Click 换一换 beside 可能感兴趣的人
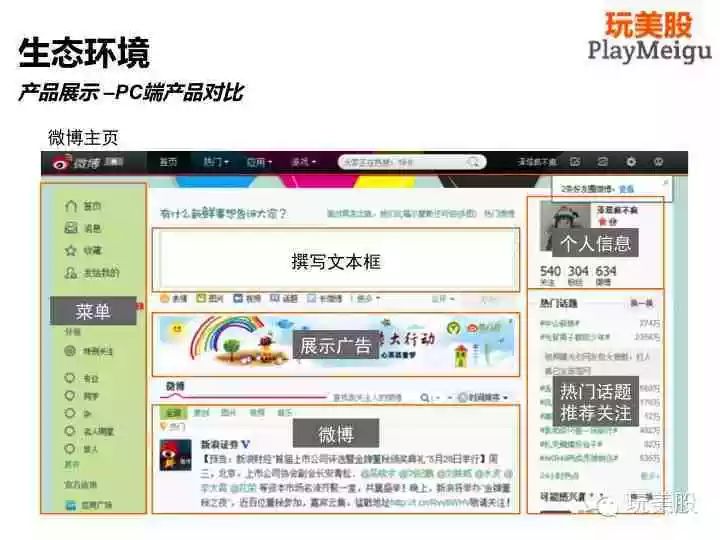720x540 pixels. 641,497
